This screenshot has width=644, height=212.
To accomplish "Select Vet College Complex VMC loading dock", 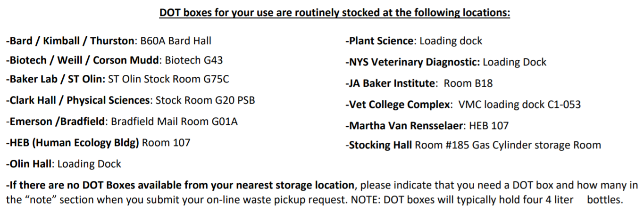I will 463,105.
